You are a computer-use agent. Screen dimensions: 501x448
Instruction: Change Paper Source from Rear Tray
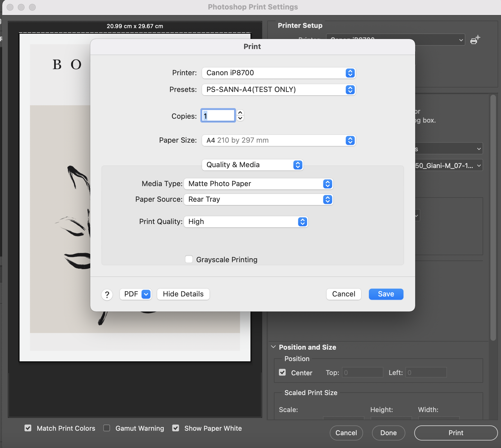[x=258, y=199]
